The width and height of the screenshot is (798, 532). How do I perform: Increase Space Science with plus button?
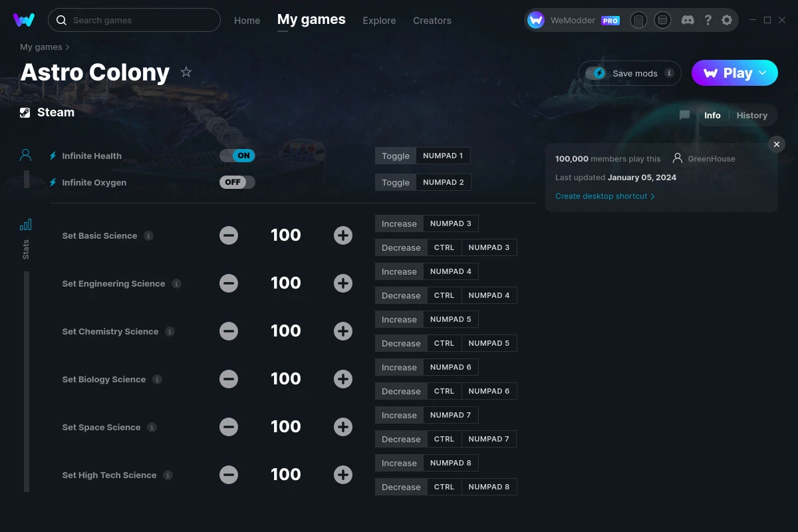(343, 427)
